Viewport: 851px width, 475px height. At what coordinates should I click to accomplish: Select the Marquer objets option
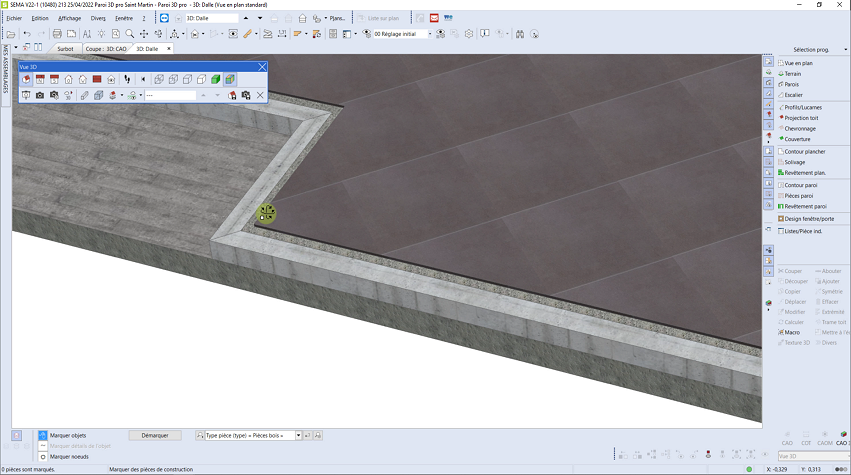[42, 436]
